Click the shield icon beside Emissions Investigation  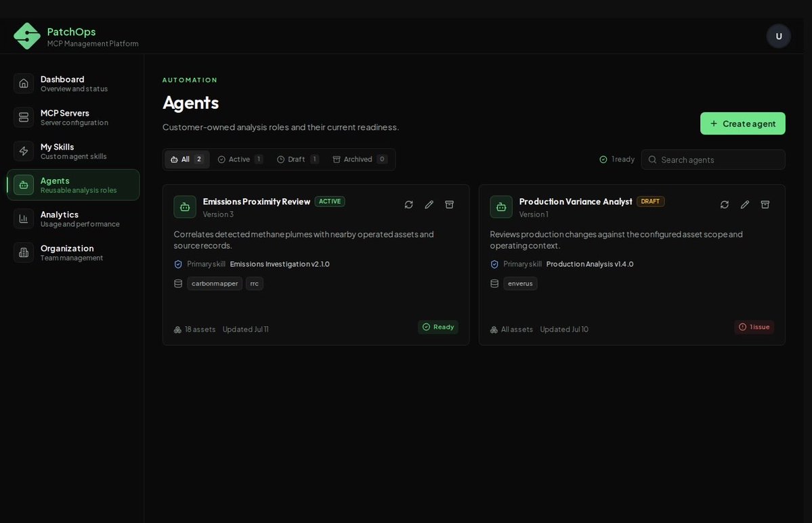[x=178, y=265]
